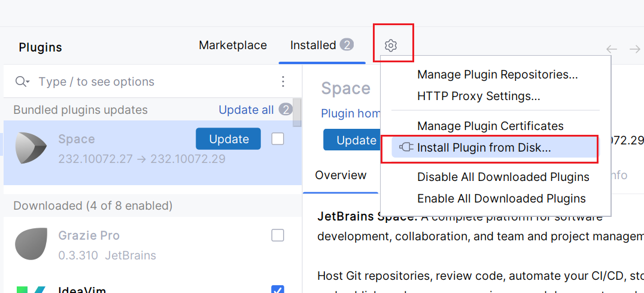The height and width of the screenshot is (293, 644).
Task: Enable the Grazie Pro plugin checkbox
Action: pyautogui.click(x=278, y=235)
